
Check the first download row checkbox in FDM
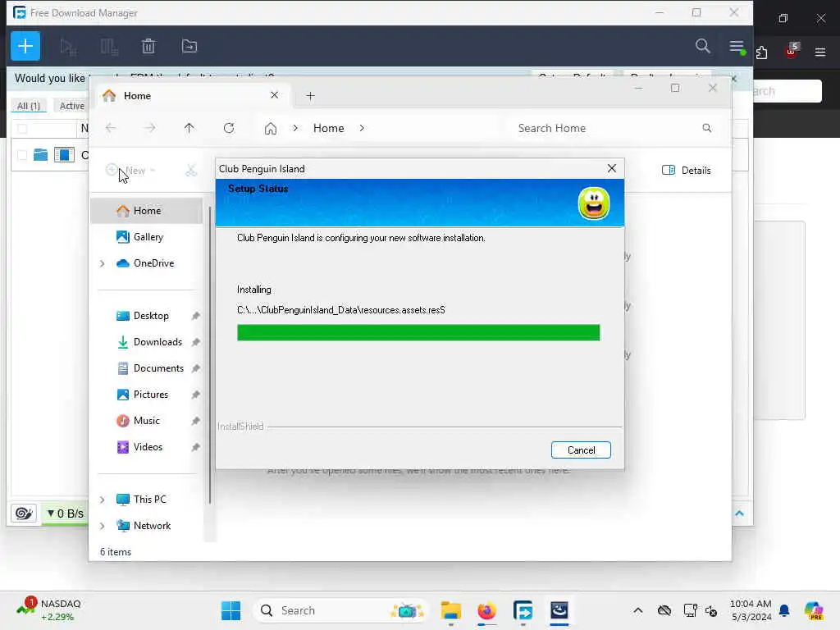22,155
